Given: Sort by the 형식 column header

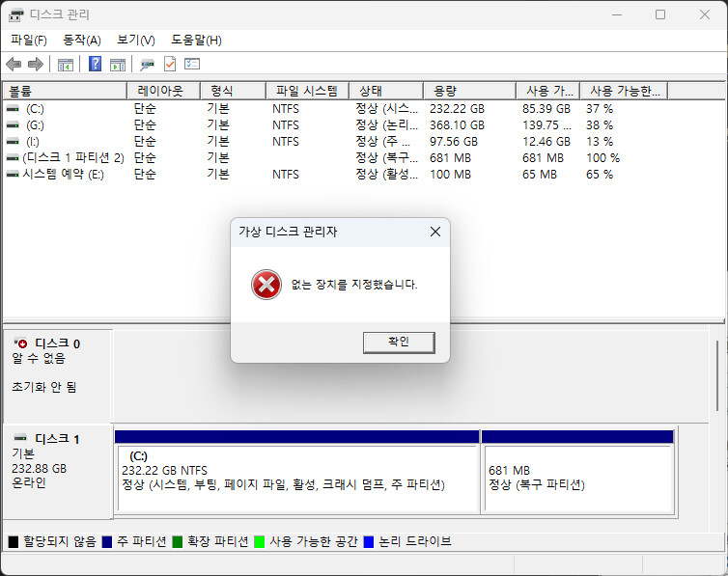Looking at the screenshot, I should (233, 91).
